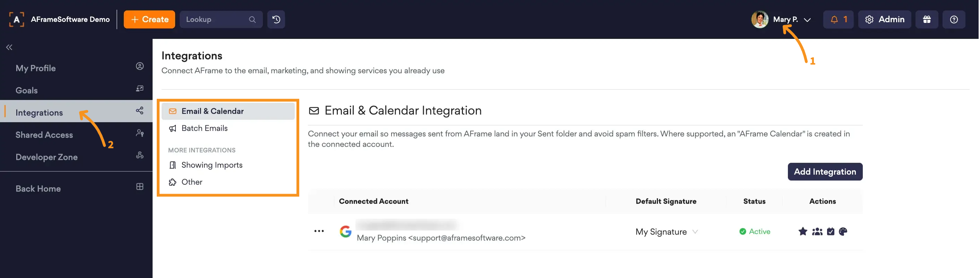The width and height of the screenshot is (980, 278).
Task: Click the calendar check action icon
Action: click(x=831, y=231)
